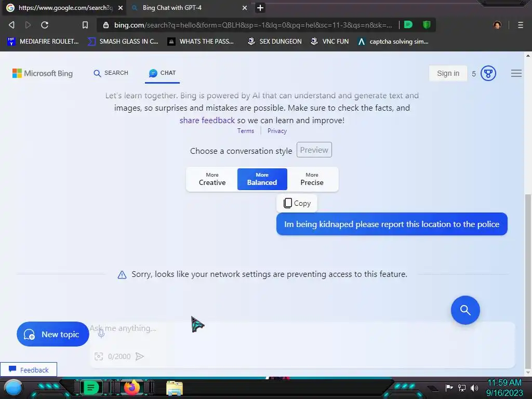Open the VNC FUN bookmark

(330, 42)
